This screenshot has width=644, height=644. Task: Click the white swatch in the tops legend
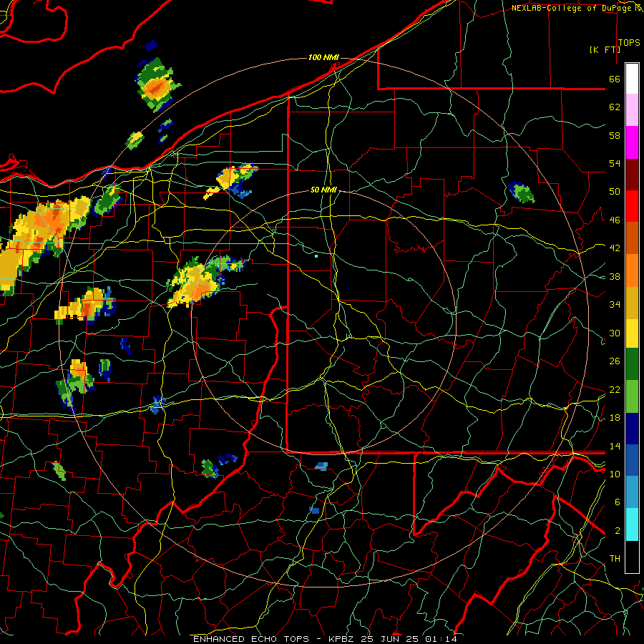(x=632, y=79)
